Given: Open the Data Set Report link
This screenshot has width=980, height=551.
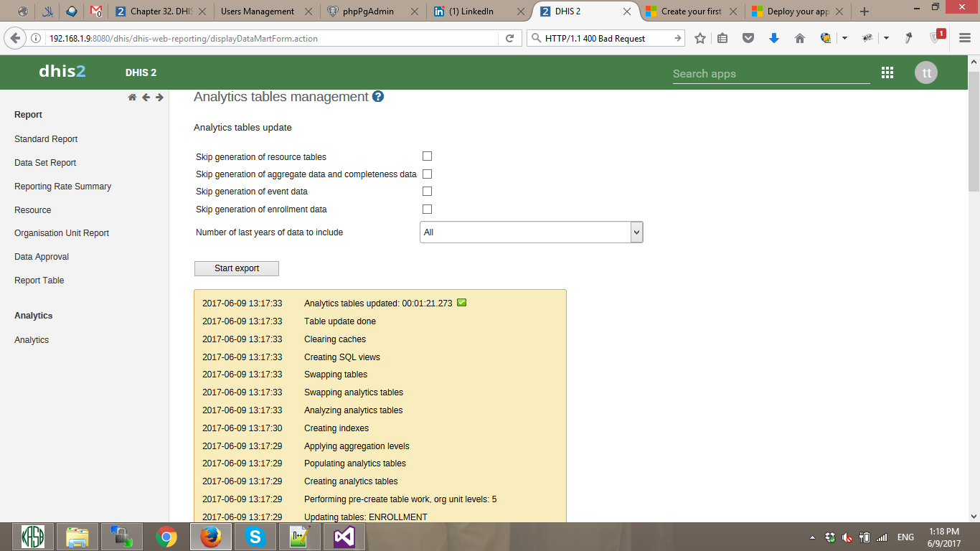Looking at the screenshot, I should pos(45,163).
